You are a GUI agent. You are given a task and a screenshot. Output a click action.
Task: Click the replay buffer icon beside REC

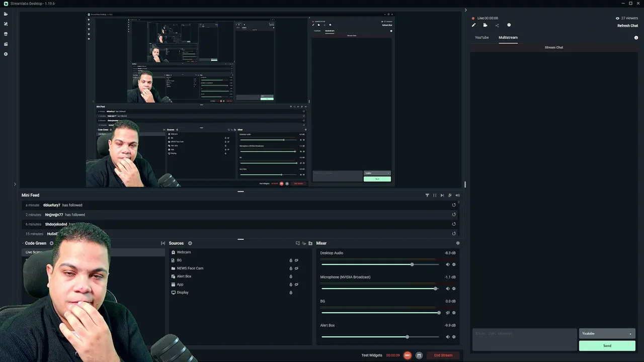[x=419, y=355]
